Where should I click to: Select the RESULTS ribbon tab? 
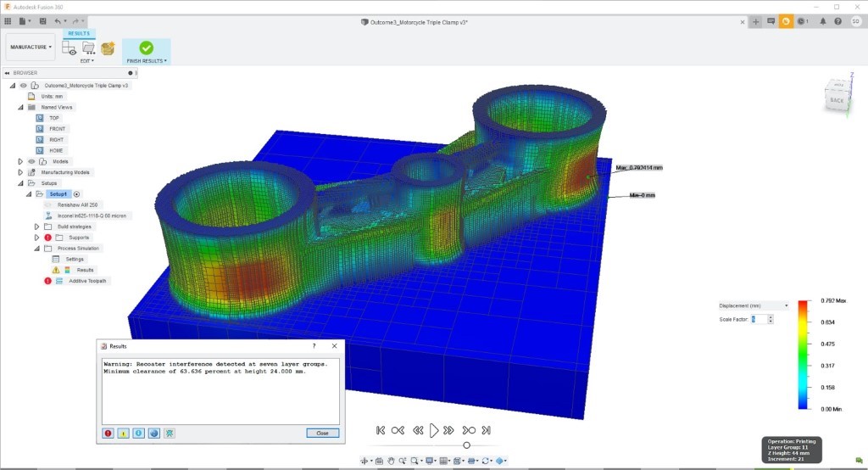(x=79, y=34)
